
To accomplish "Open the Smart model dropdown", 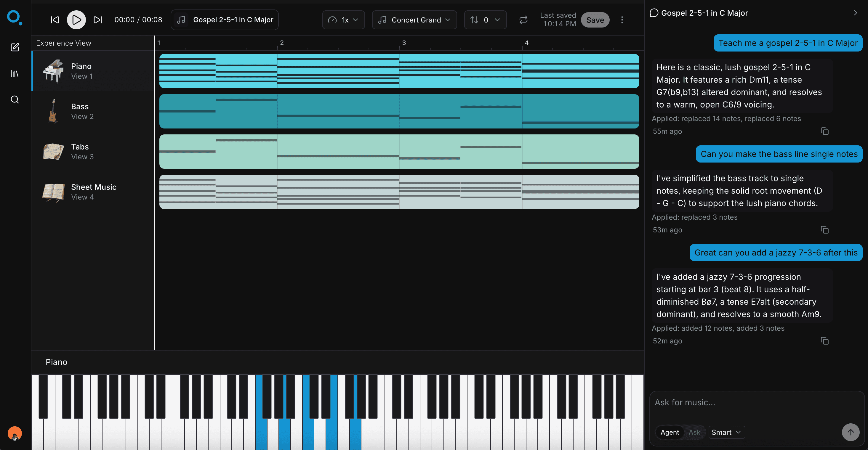I will coord(726,432).
